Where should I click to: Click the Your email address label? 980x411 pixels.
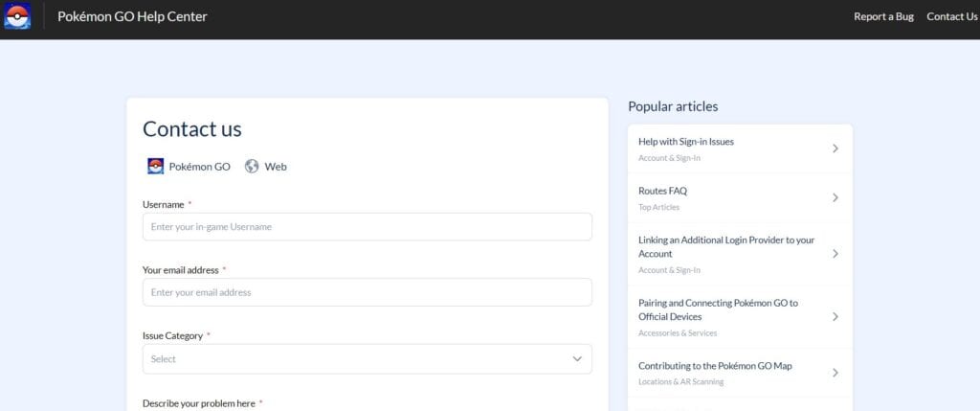[181, 270]
